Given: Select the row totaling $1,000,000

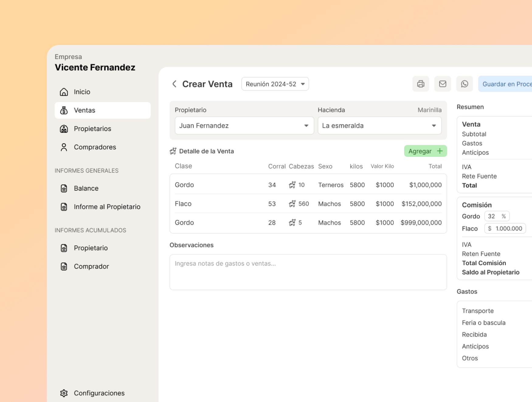Looking at the screenshot, I should point(308,185).
